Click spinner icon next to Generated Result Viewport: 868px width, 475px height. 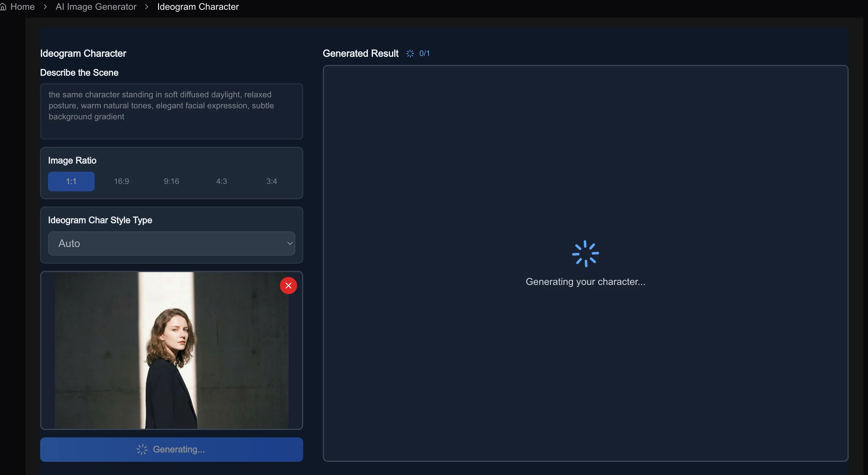pyautogui.click(x=410, y=54)
